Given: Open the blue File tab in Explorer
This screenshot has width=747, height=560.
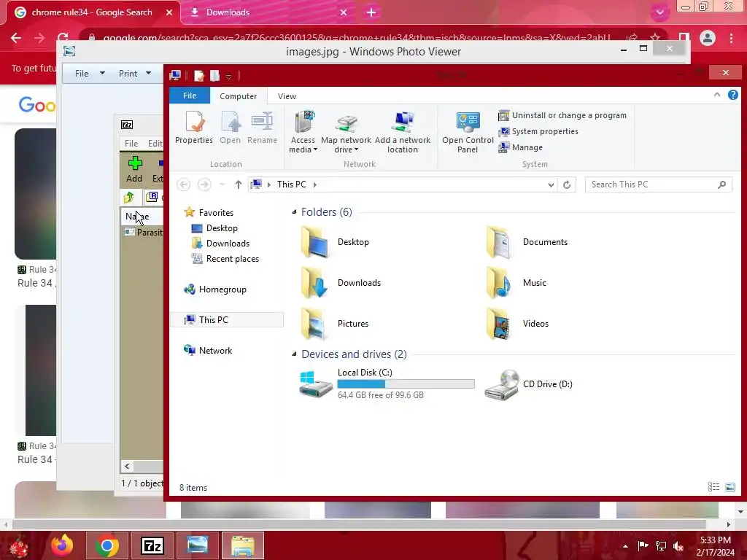Looking at the screenshot, I should tap(190, 96).
